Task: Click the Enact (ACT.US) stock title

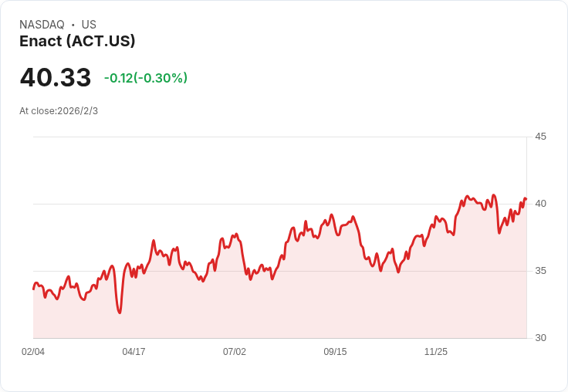Action: (77, 41)
